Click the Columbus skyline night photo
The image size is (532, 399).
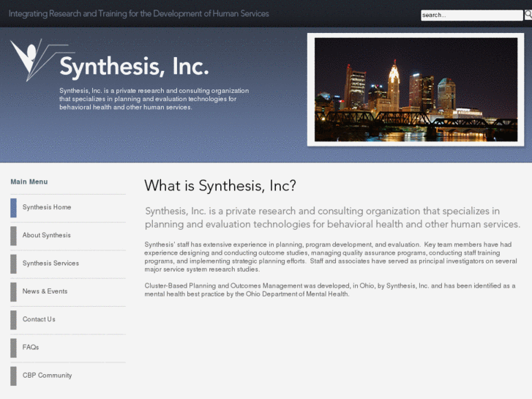coord(416,89)
